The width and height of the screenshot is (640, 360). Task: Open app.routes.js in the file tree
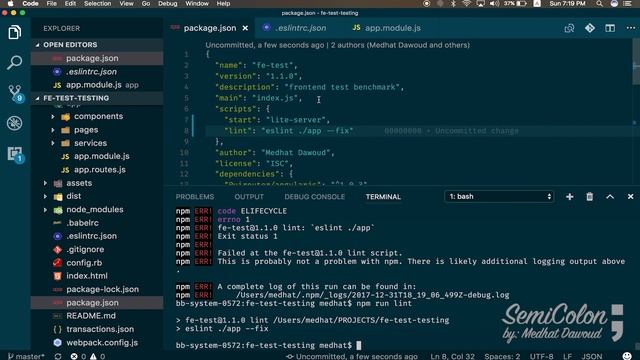click(x=100, y=170)
